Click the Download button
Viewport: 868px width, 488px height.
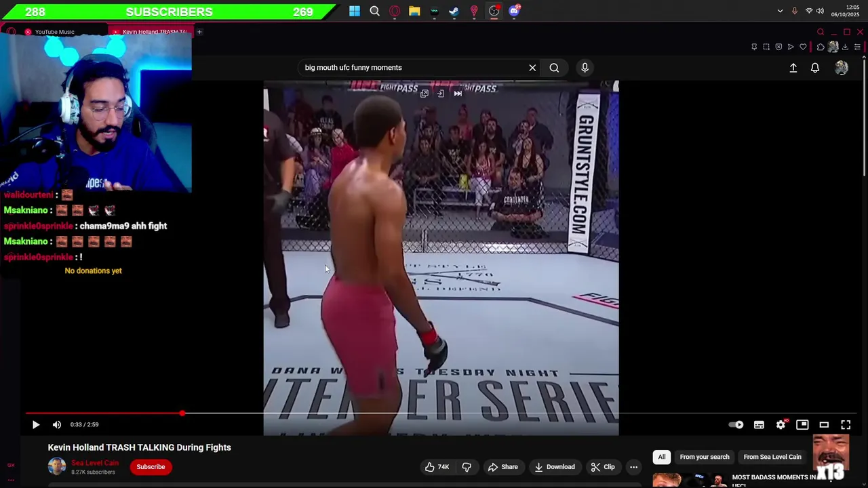(554, 466)
